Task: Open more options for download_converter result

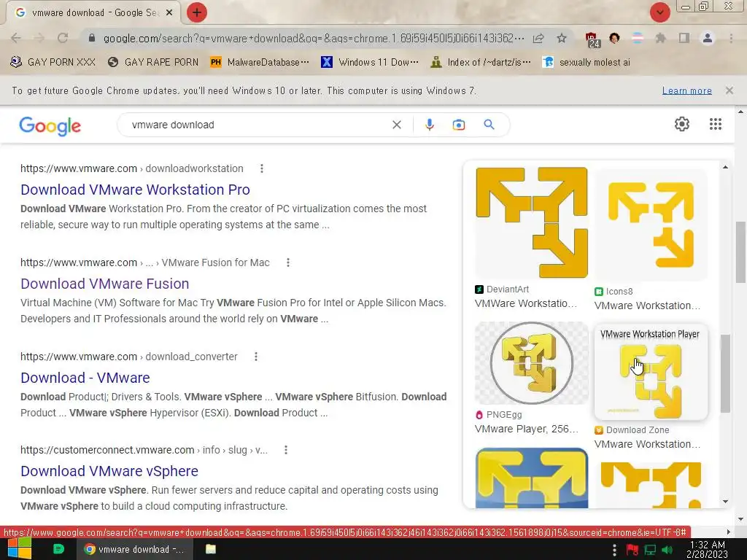Action: [256, 356]
